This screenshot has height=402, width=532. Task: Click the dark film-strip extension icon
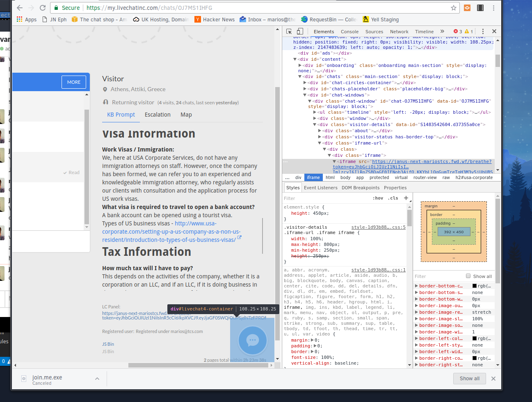480,8
